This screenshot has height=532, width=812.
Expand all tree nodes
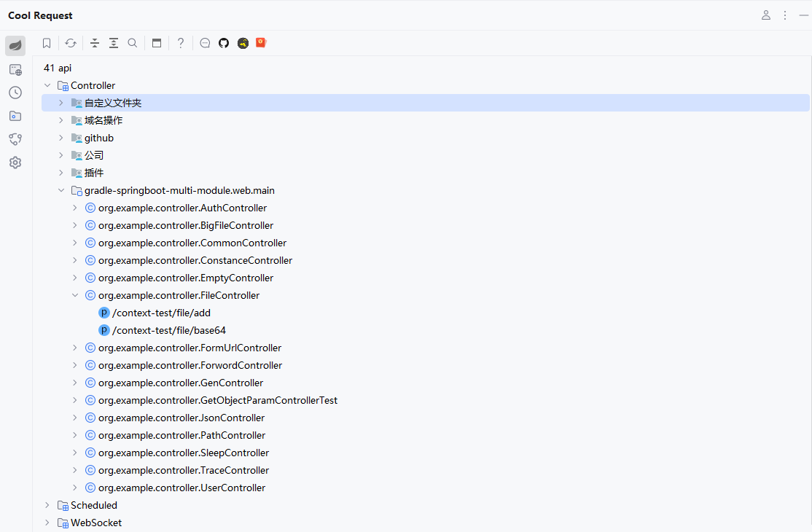click(114, 43)
